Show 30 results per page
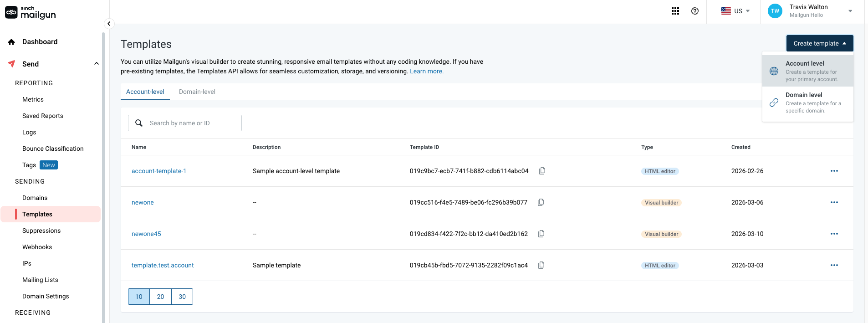Viewport: 868px width, 323px height. coord(182,297)
